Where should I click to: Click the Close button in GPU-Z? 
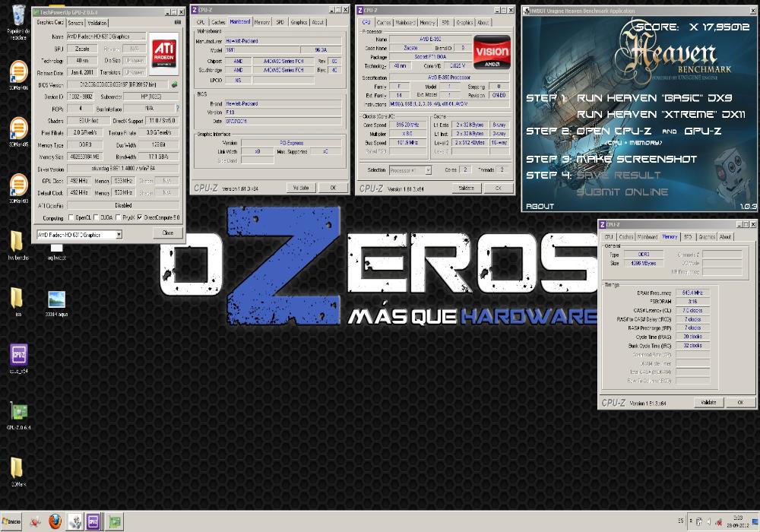pyautogui.click(x=168, y=233)
